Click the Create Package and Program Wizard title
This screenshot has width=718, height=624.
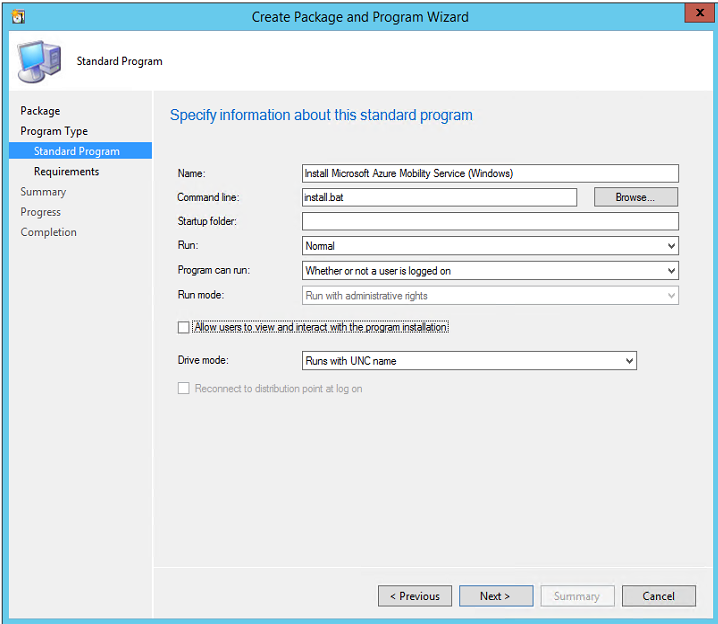point(360,17)
